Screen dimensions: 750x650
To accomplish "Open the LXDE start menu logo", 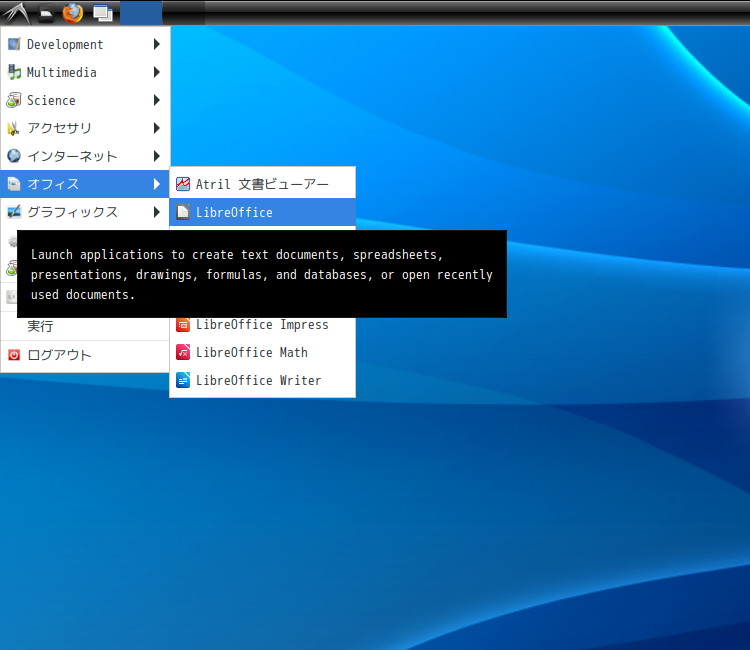I will (17, 13).
